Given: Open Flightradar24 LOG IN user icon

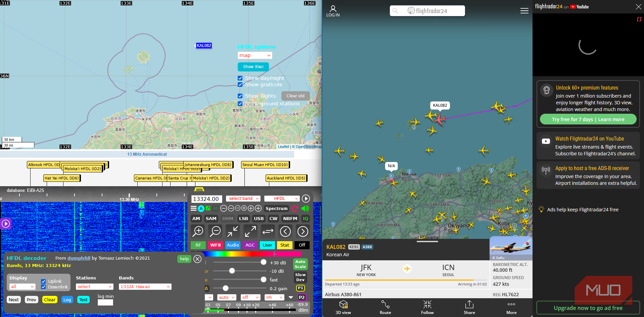Looking at the screenshot, I should [333, 11].
